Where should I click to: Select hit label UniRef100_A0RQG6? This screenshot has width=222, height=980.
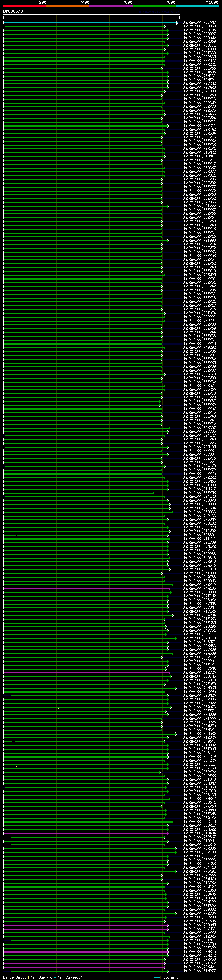tap(199, 848)
